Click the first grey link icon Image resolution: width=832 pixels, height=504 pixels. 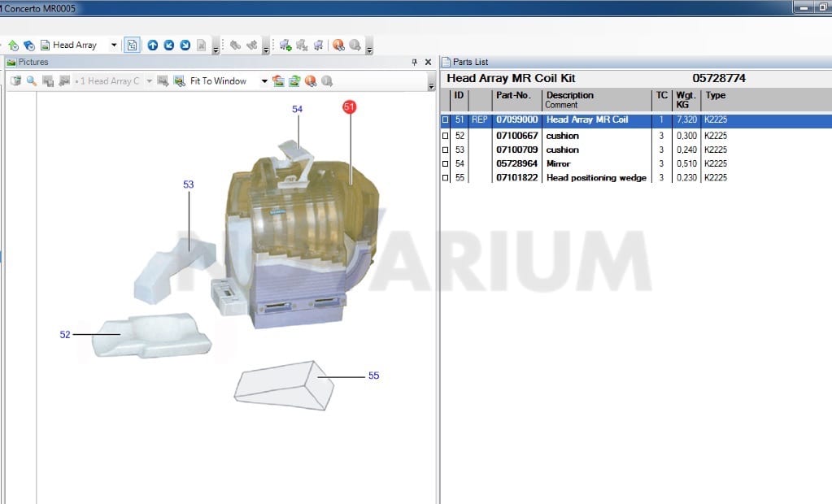[235, 45]
